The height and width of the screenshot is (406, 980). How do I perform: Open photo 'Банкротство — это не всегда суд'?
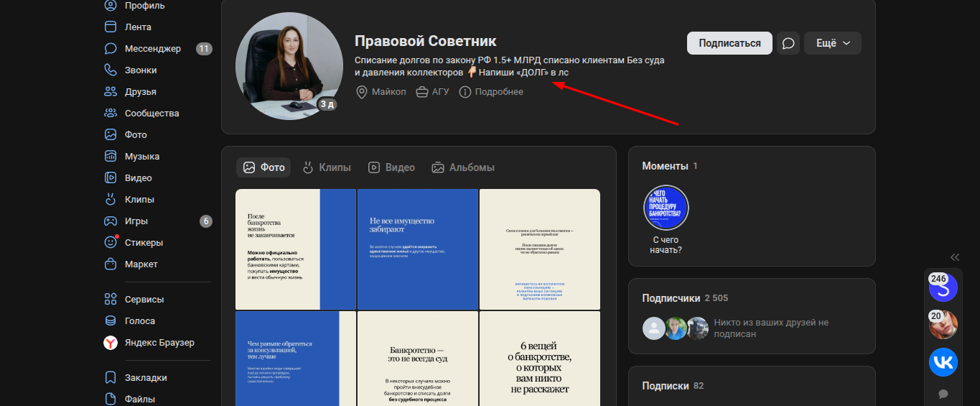click(418, 359)
